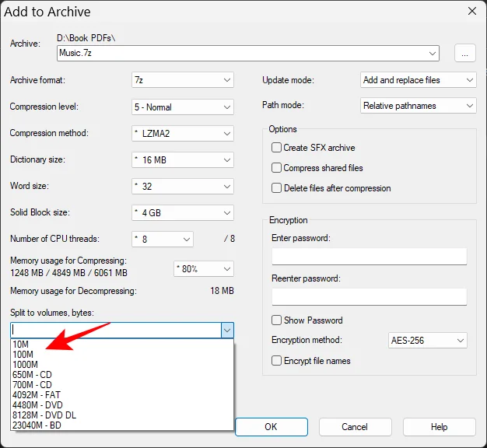
Task: Open Compression method dropdown showing LZMA2
Action: coord(183,134)
